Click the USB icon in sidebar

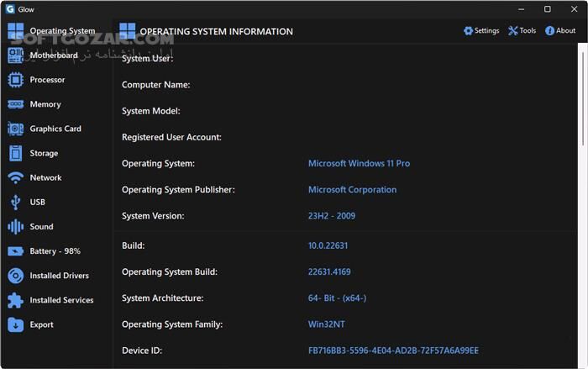15,202
